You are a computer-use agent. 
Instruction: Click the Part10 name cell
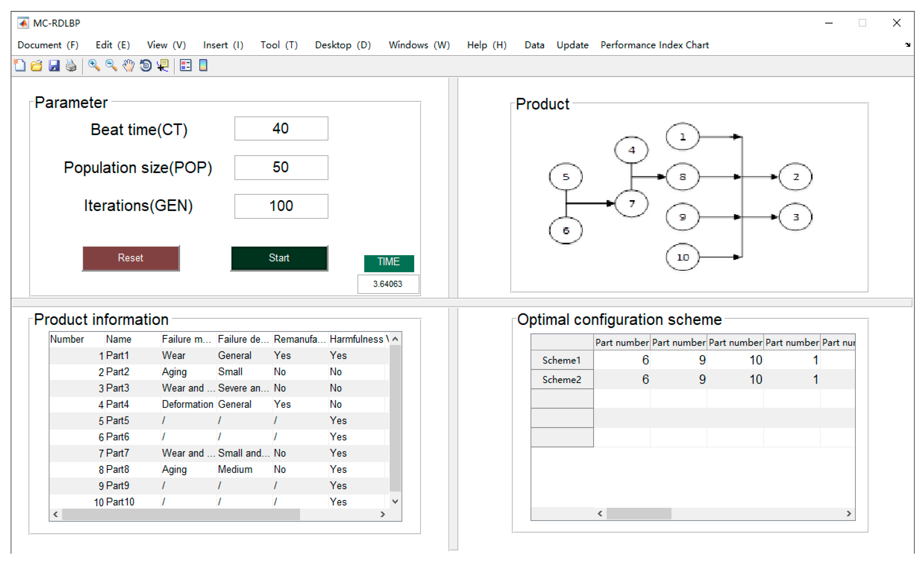(133, 501)
